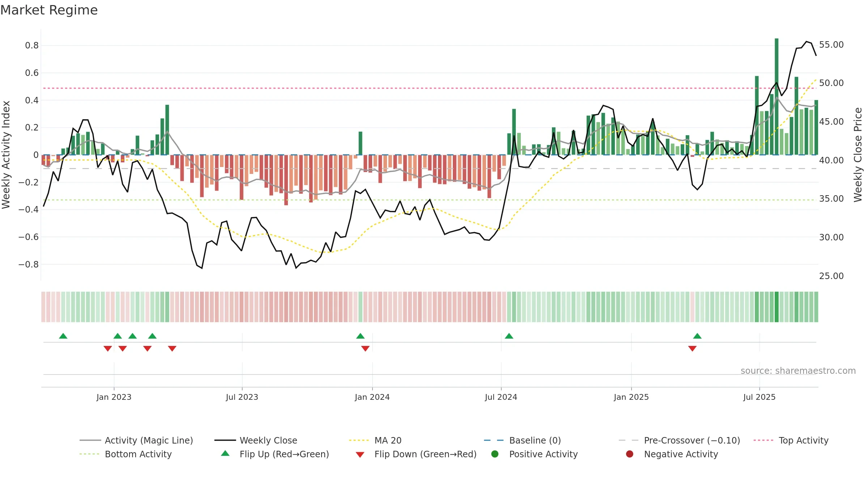Click the 25.00 price axis label

(831, 276)
